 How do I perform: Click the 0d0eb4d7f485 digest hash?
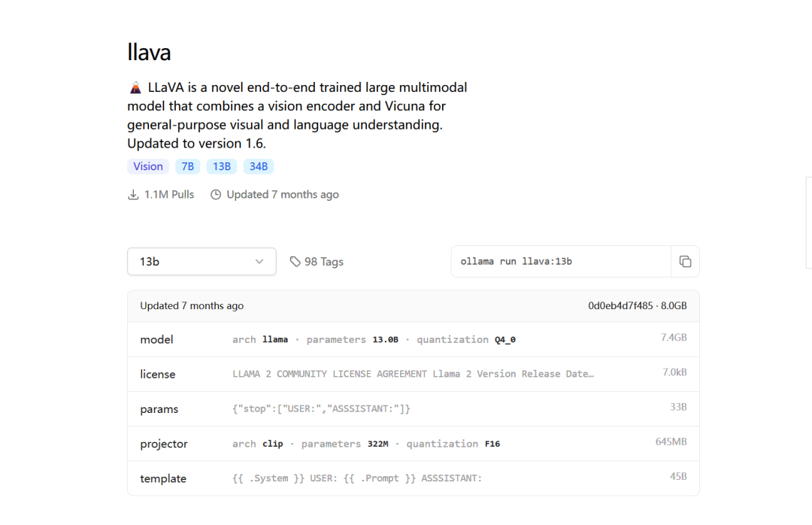pyautogui.click(x=620, y=306)
